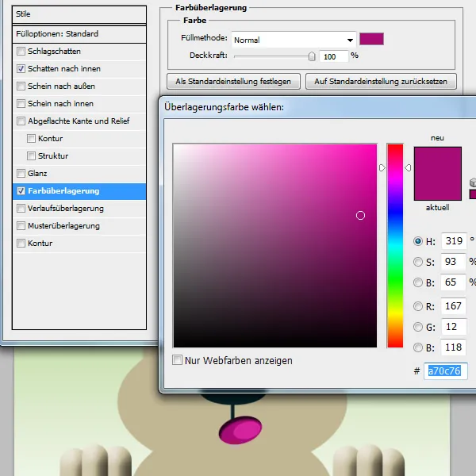The height and width of the screenshot is (476, 476).
Task: Click the hex field showing a70c76
Action: [445, 371]
